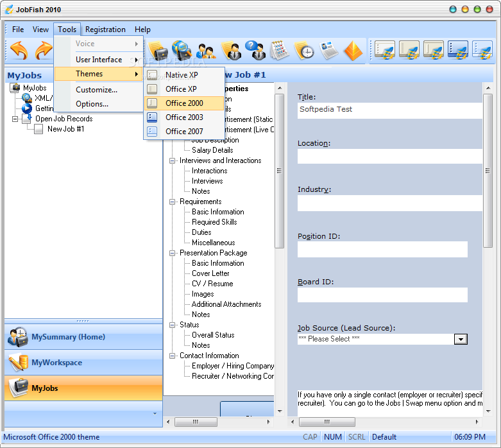This screenshot has width=501, height=448.
Task: Select the CV / Resume tree item
Action: [x=212, y=284]
